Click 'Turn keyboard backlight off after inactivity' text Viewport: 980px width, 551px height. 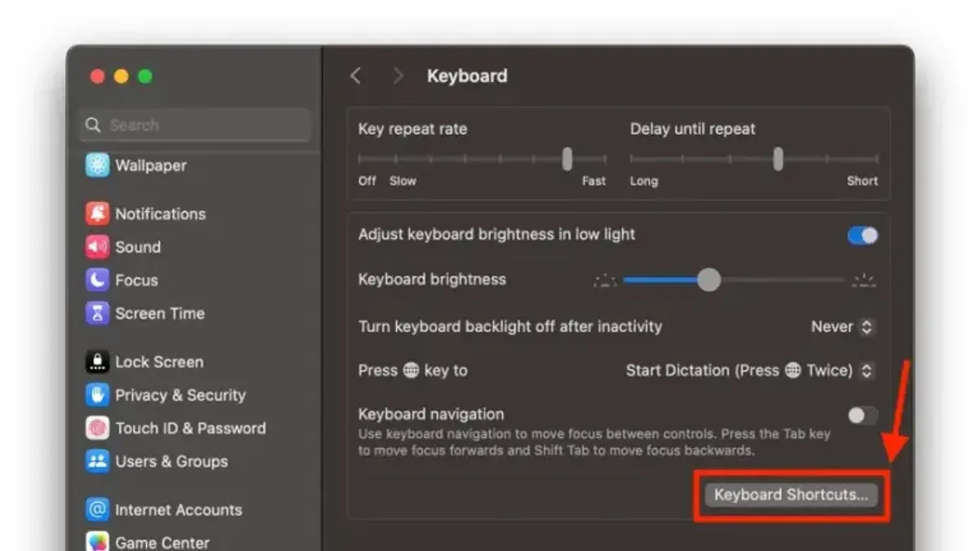click(x=510, y=327)
